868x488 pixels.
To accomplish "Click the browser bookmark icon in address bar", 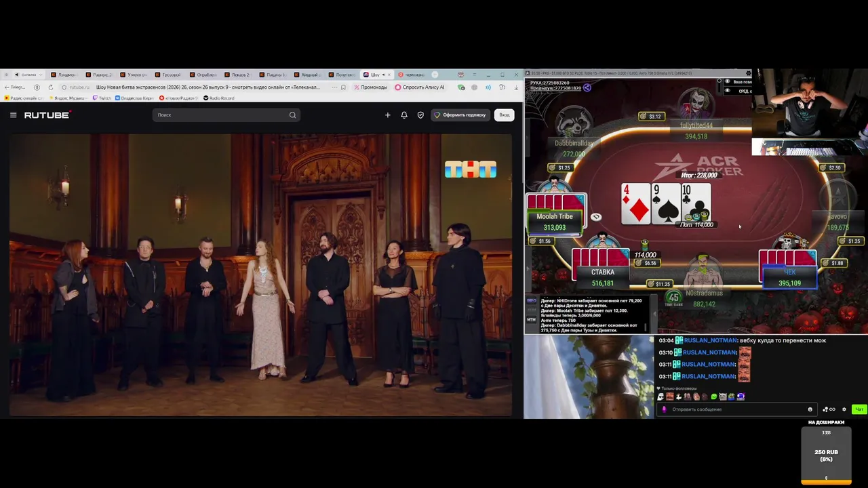I will pos(343,87).
